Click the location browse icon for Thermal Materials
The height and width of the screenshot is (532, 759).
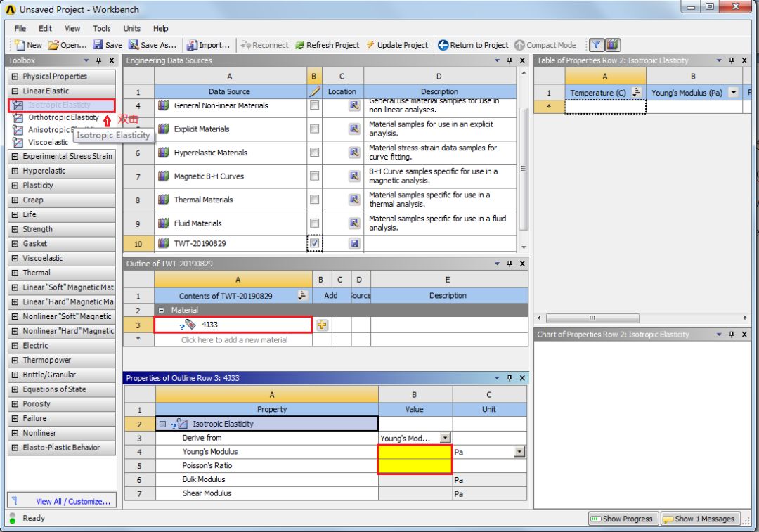tap(354, 200)
